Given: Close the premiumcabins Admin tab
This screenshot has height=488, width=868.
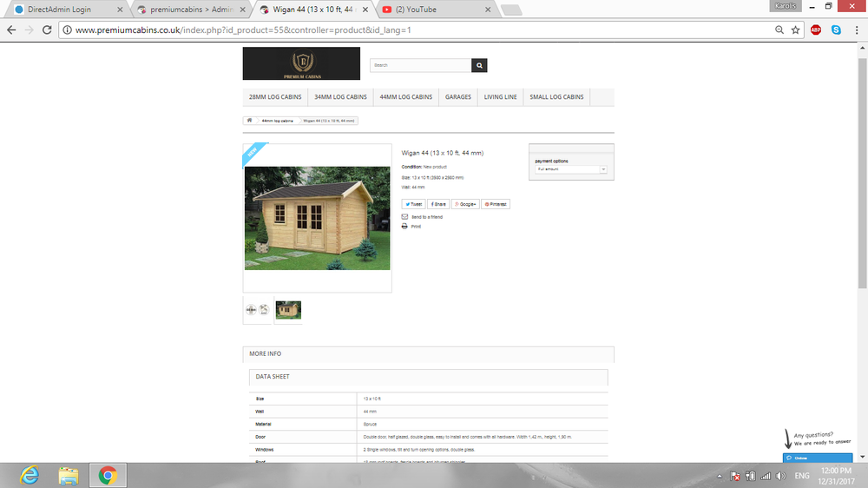Looking at the screenshot, I should coord(242,10).
